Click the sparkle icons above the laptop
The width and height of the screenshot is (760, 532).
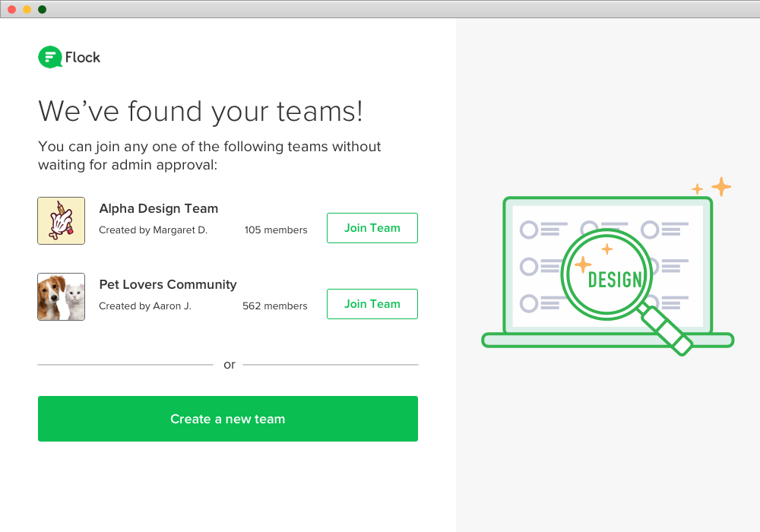(708, 186)
